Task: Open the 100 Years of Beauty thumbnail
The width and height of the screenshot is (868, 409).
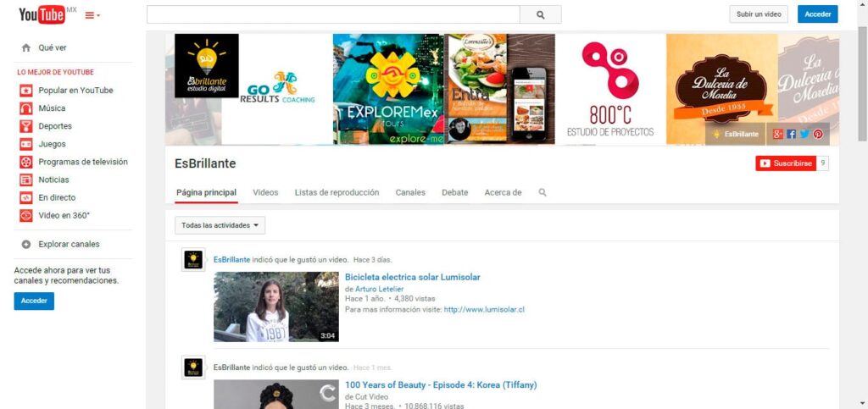Action: (276, 394)
